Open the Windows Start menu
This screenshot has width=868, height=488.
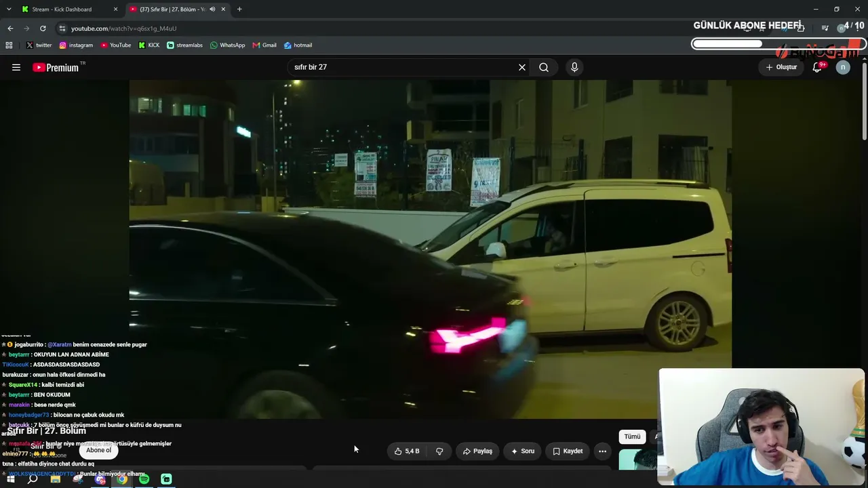point(10,479)
